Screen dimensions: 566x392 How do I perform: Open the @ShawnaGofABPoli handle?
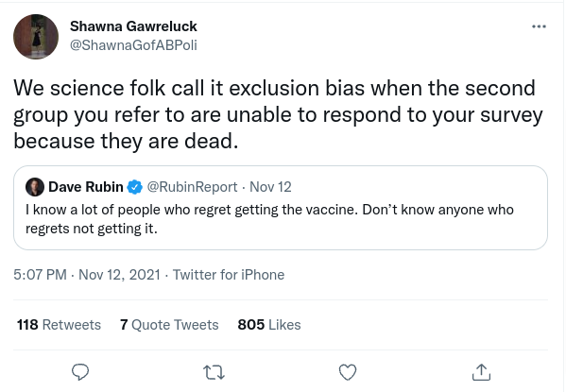[133, 45]
